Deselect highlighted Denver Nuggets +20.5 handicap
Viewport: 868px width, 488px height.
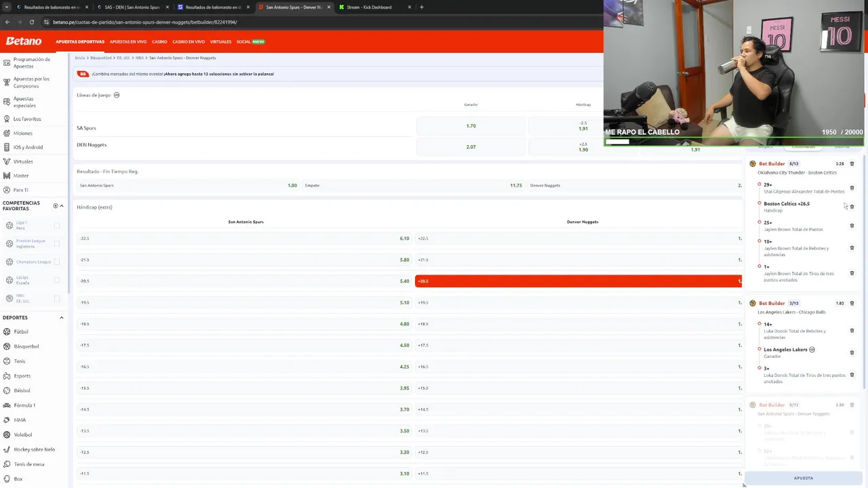(x=578, y=281)
